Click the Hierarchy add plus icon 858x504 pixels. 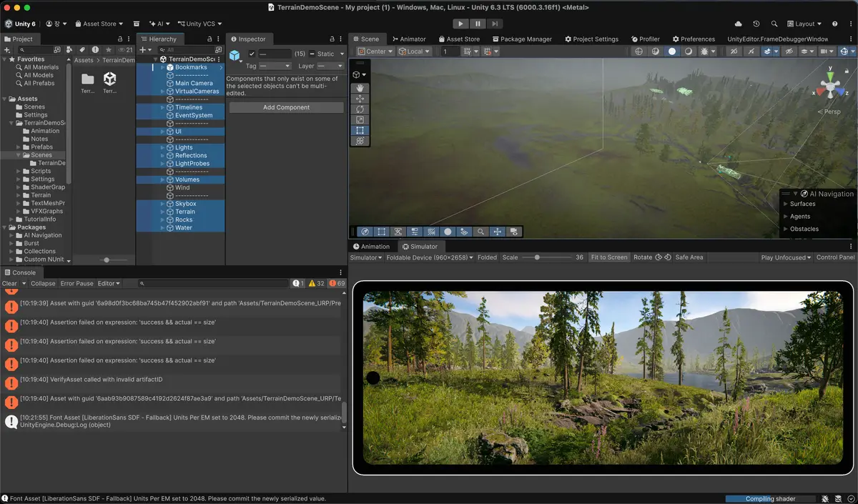pyautogui.click(x=142, y=50)
